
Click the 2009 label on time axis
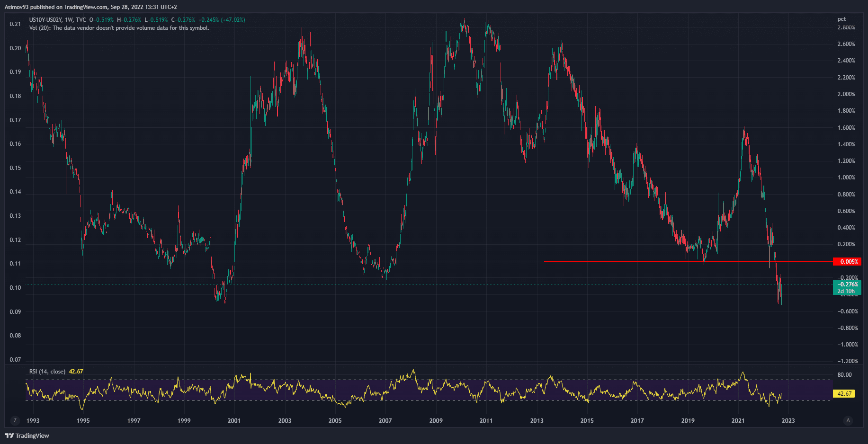pos(436,420)
